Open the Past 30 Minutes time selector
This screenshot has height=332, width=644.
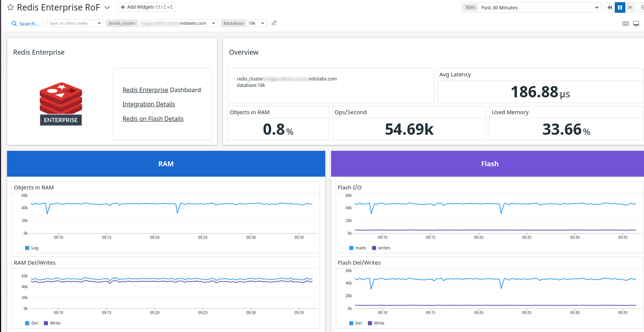click(531, 7)
